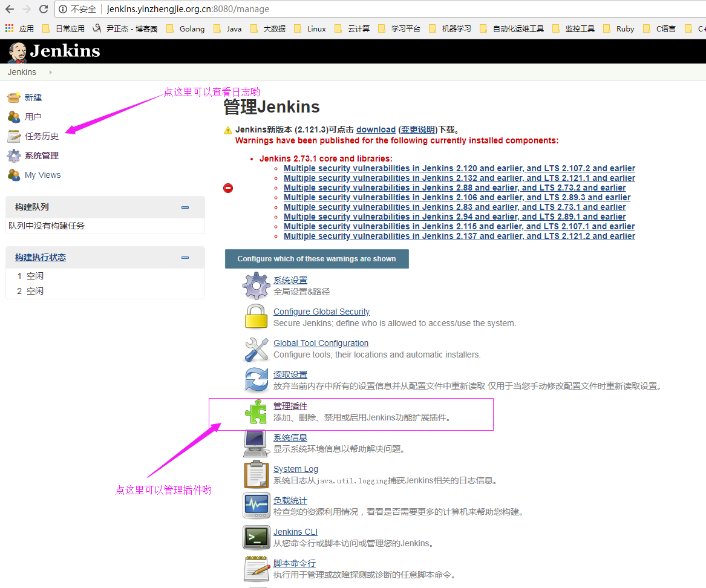Open the 读取设置 link

290,374
